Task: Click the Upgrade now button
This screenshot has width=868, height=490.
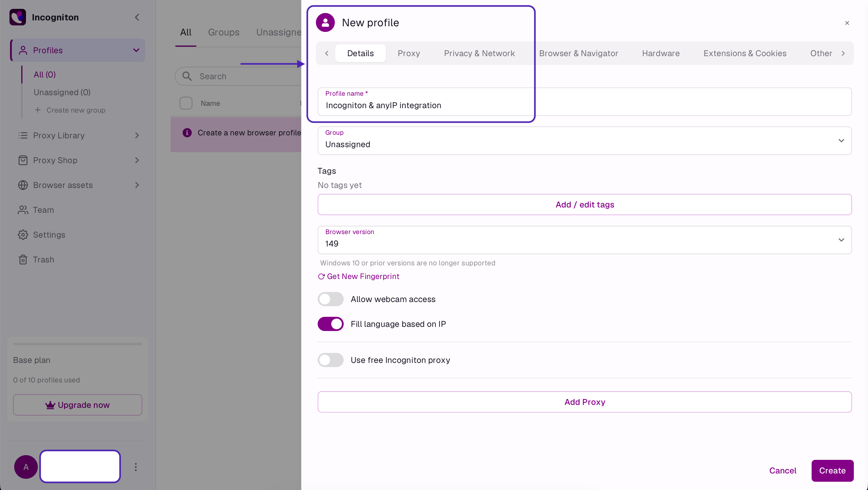Action: point(77,405)
